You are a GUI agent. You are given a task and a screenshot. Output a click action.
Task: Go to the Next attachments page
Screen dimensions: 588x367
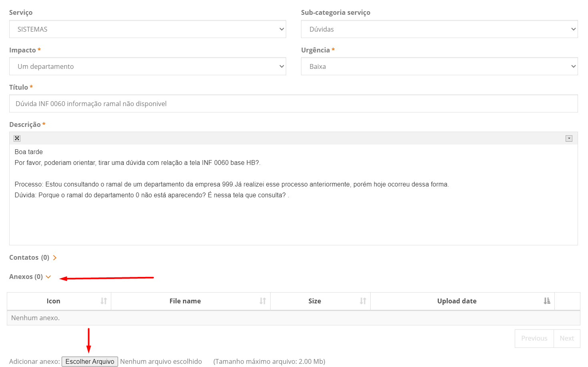567,339
